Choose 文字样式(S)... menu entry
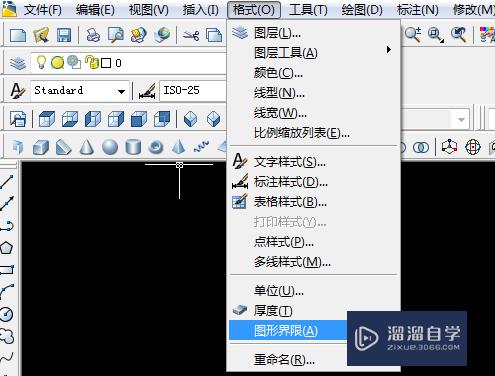Viewport: 495px width, 376px height. [313, 162]
